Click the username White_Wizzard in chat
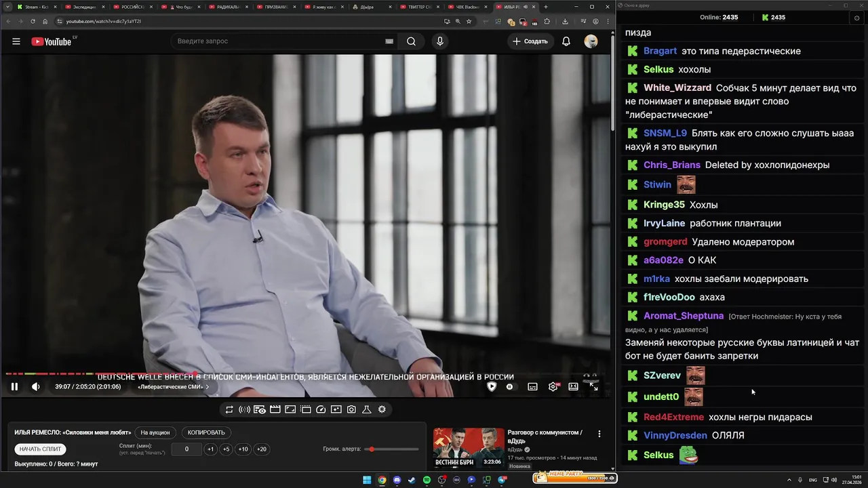This screenshot has width=868, height=488. tap(677, 88)
